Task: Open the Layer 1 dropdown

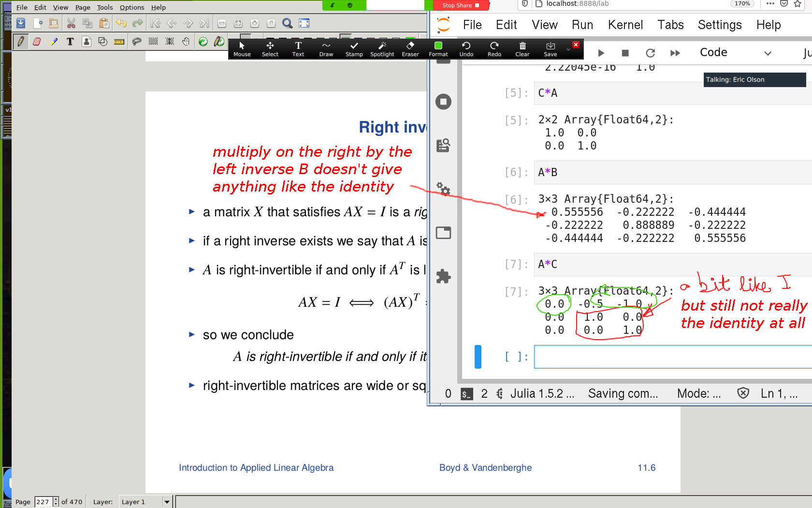Action: coord(166,502)
